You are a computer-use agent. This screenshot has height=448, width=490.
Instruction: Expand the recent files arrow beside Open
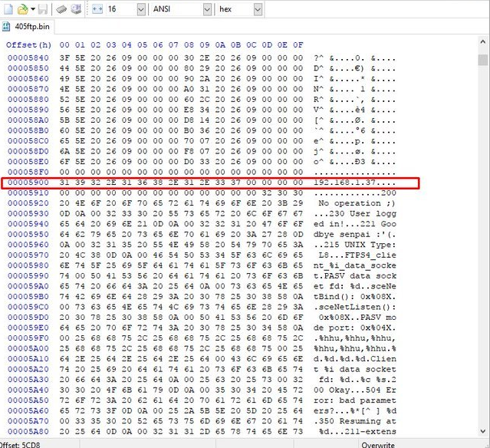click(33, 9)
